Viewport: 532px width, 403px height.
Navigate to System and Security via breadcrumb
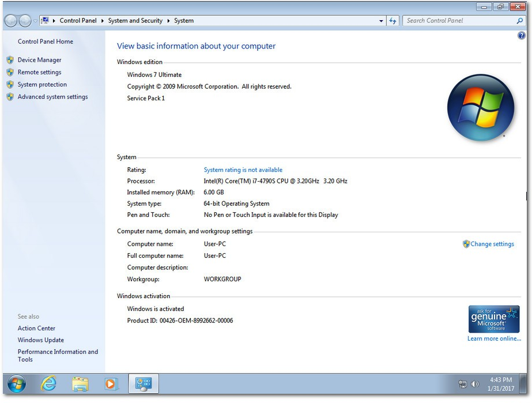(135, 20)
